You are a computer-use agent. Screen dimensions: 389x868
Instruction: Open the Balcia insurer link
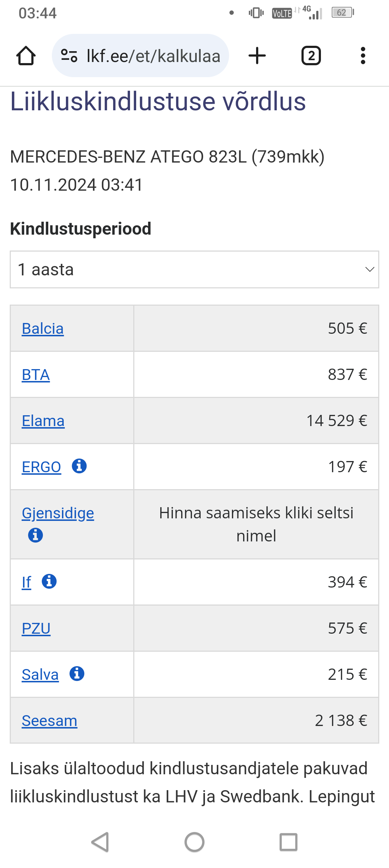[x=43, y=329]
